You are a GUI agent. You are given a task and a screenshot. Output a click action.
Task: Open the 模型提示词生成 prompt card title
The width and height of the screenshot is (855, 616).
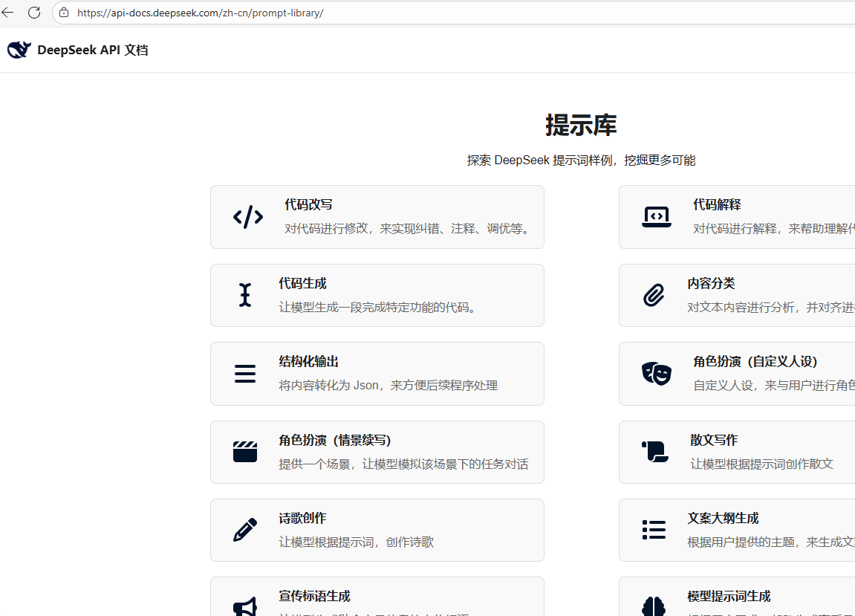[729, 596]
